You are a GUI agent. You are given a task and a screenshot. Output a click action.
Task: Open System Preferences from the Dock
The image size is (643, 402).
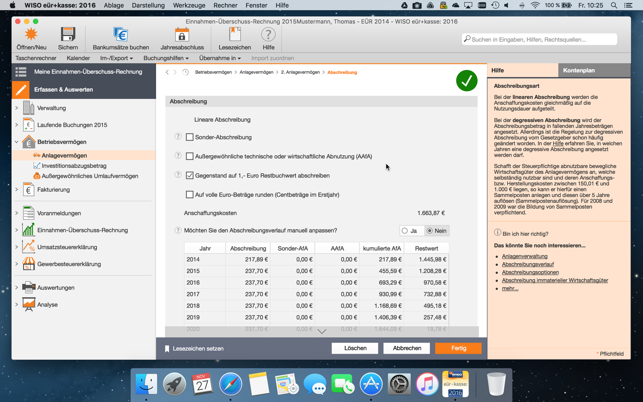[399, 384]
